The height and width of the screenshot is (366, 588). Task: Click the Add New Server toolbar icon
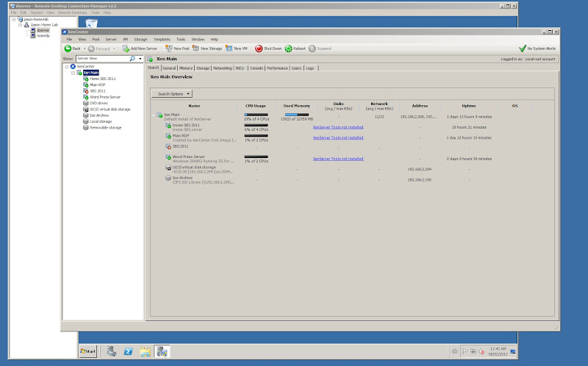(x=125, y=49)
